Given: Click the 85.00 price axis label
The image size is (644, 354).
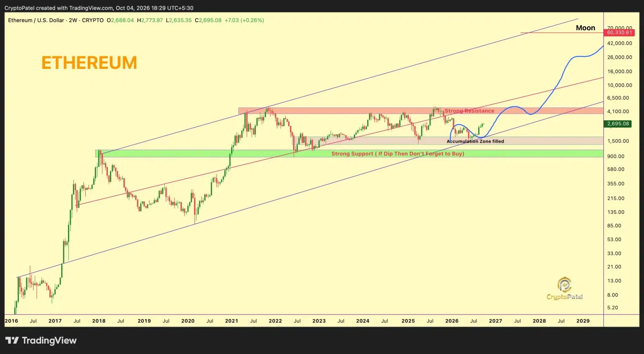Looking at the screenshot, I should [614, 226].
